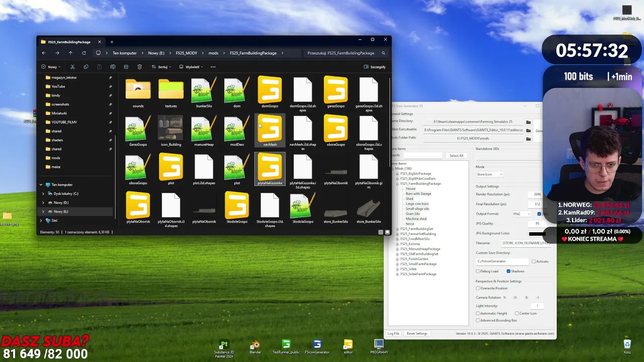Refresh the File Explorer folder view
Viewport: 644px width, 362px height.
click(x=84, y=53)
